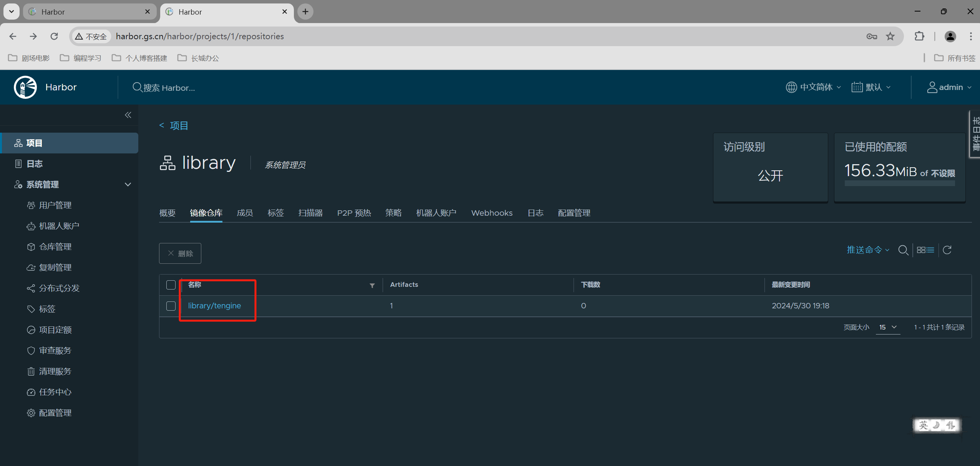Click the 搜索 Harbor search field
980x466 pixels.
(169, 88)
